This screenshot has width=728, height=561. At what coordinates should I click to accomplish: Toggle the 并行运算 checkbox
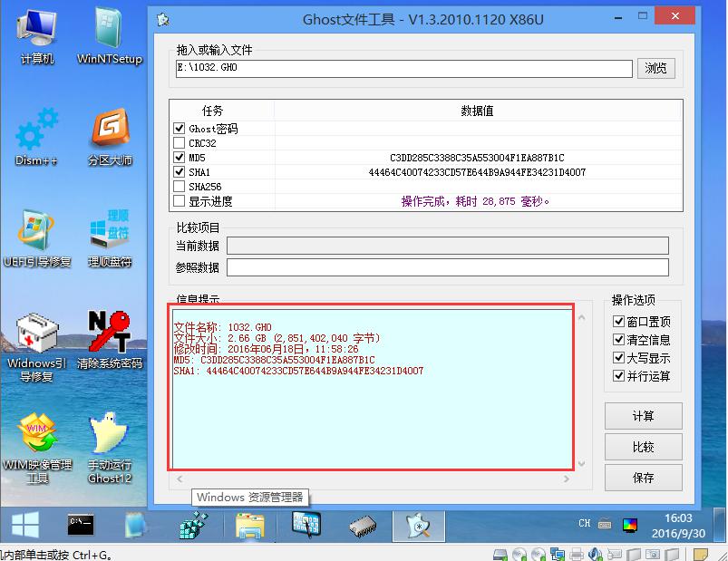pos(618,376)
